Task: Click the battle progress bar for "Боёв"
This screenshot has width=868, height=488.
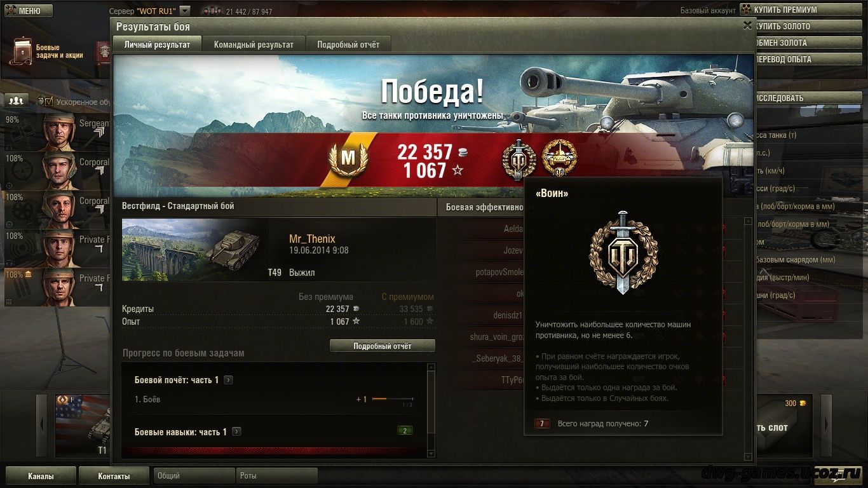Action: [392, 399]
